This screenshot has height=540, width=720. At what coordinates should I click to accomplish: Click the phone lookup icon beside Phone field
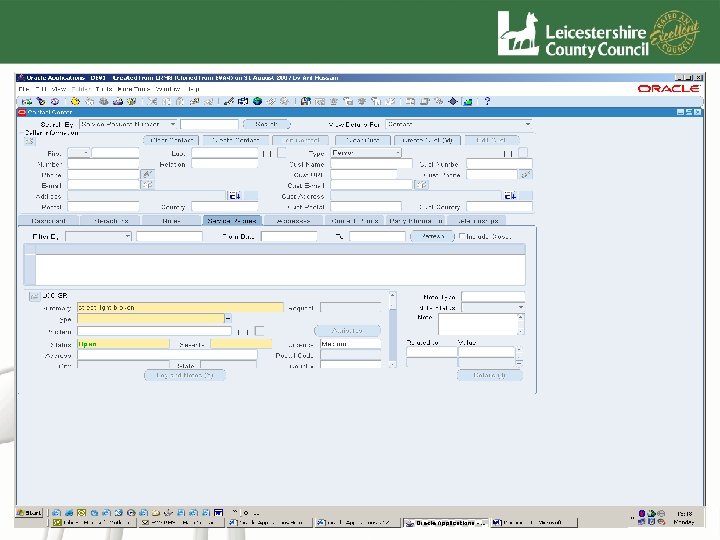146,174
